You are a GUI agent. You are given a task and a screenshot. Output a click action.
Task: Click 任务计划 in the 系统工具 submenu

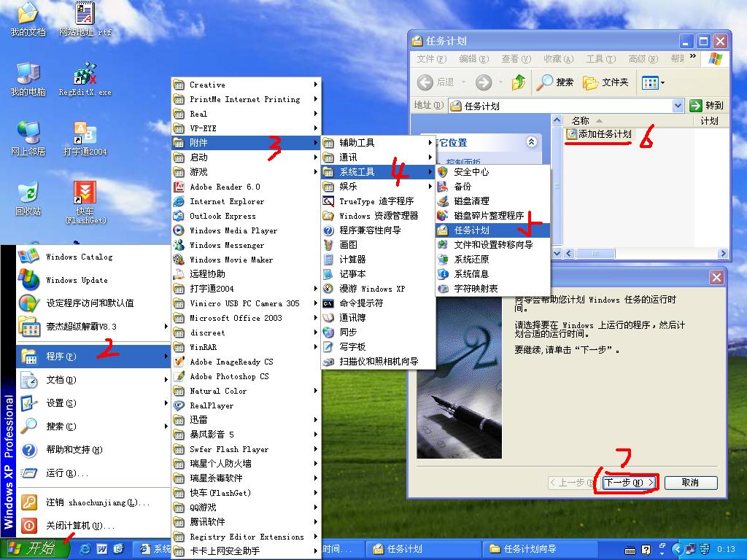[492, 230]
